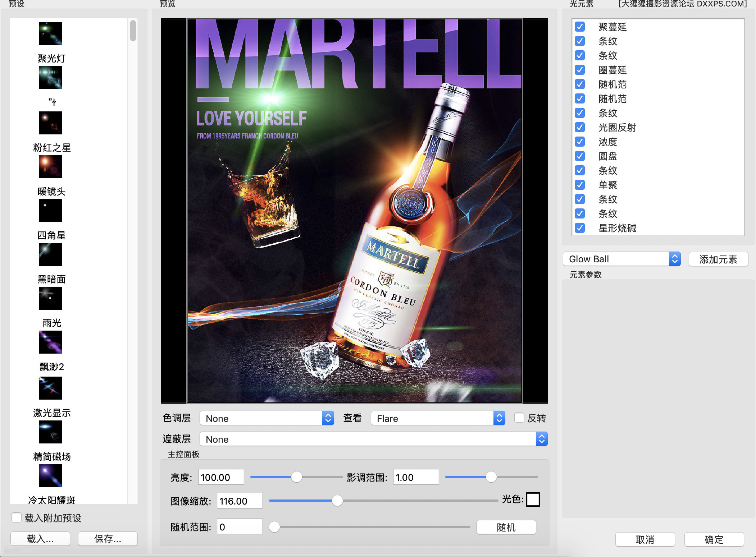The width and height of the screenshot is (756, 557).
Task: Select the 聚光灯 preset thumbnail
Action: [50, 33]
